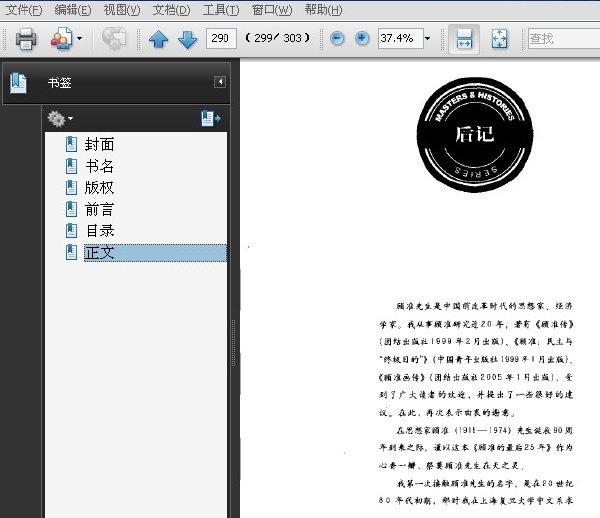Click the bookmark icon beside 前言

pos(71,209)
